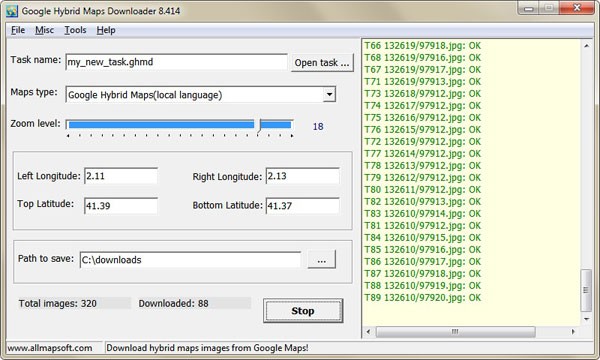
Task: Open the File menu
Action: point(18,30)
